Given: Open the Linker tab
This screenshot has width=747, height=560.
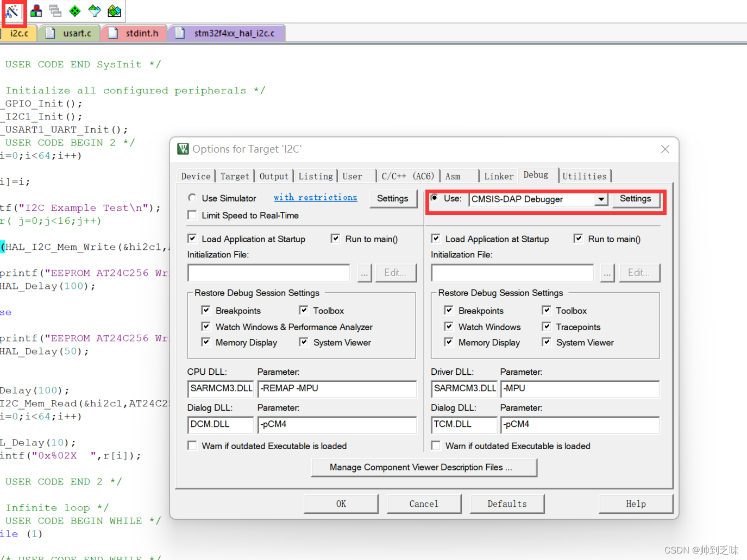Looking at the screenshot, I should 499,176.
